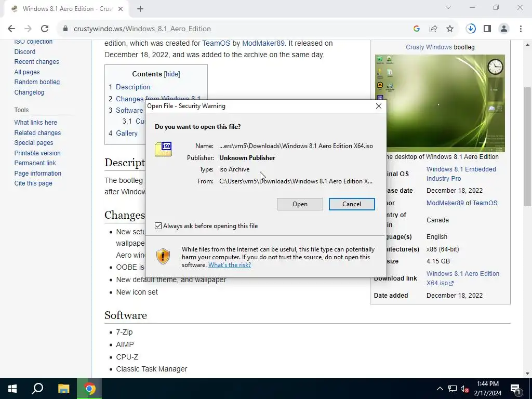This screenshot has height=399, width=532.
Task: Click Cancel in the Security Warning dialog
Action: (x=352, y=204)
